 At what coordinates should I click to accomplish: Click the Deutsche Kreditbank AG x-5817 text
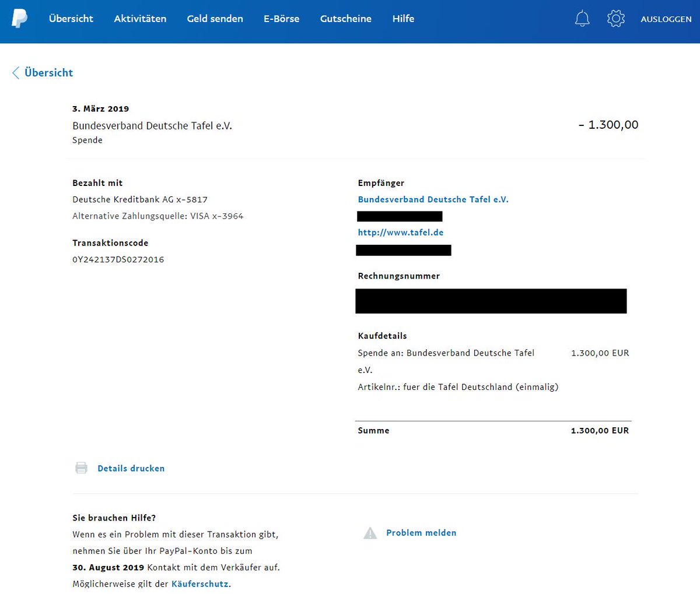[140, 199]
